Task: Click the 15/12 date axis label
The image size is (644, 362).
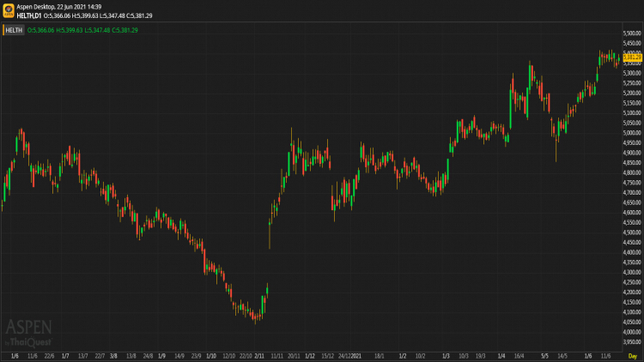Action: 327,356
